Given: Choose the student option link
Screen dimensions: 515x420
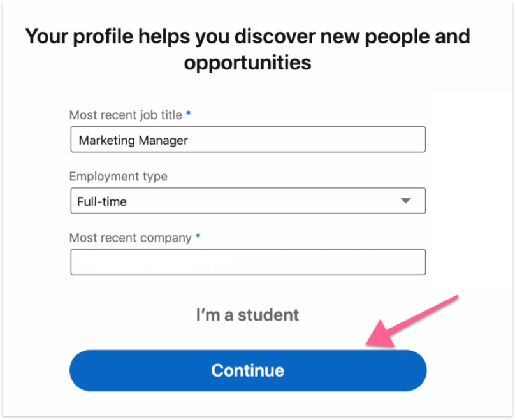Looking at the screenshot, I should pyautogui.click(x=247, y=314).
